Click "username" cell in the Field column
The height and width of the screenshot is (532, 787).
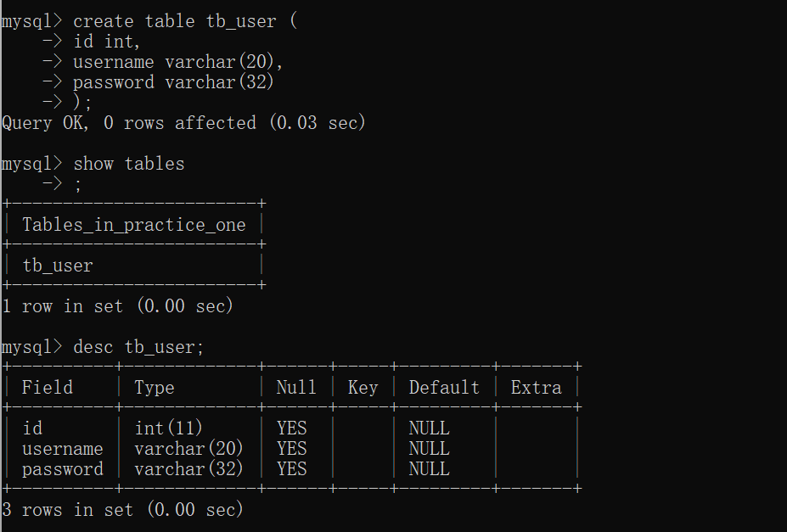point(63,449)
